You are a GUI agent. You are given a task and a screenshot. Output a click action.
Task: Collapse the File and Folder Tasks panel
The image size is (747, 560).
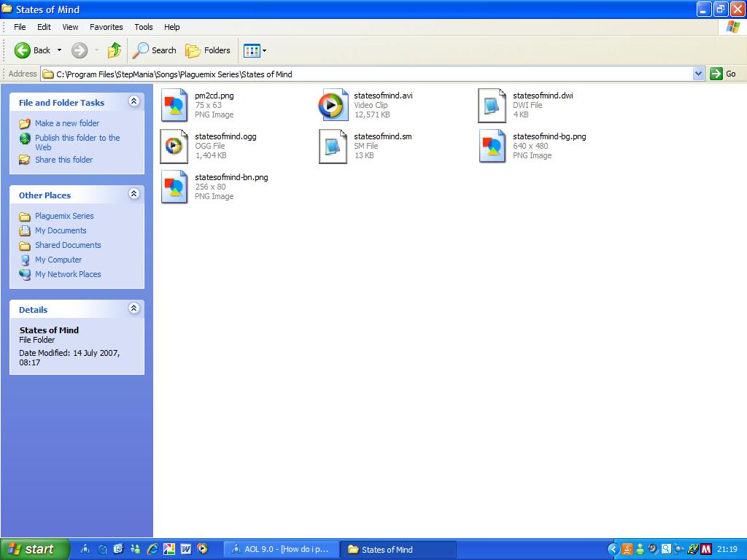tap(134, 101)
